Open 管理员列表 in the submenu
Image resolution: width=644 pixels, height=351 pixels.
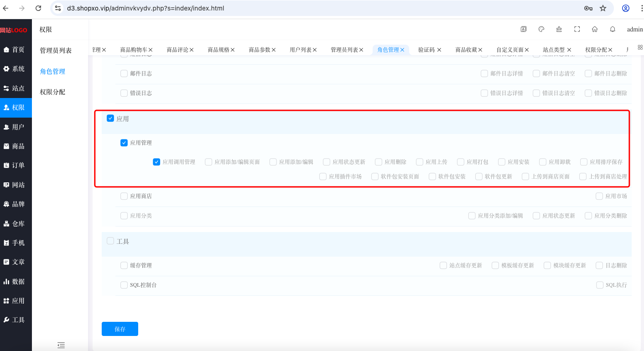click(56, 51)
